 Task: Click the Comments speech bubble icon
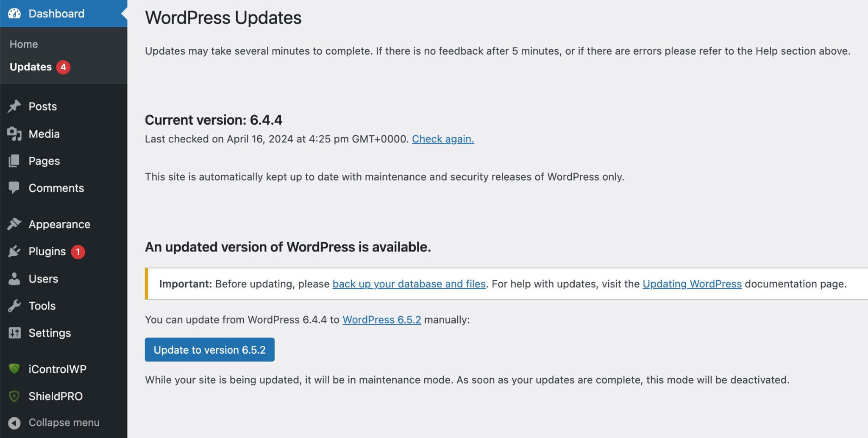(14, 188)
